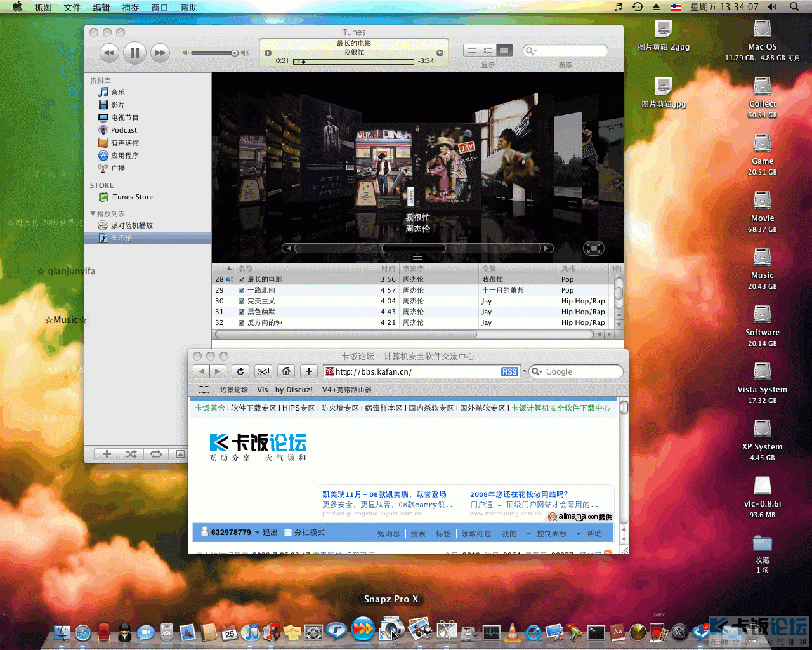This screenshot has height=650, width=812.
Task: Switch iTunes to Cover Flow view
Action: click(505, 50)
